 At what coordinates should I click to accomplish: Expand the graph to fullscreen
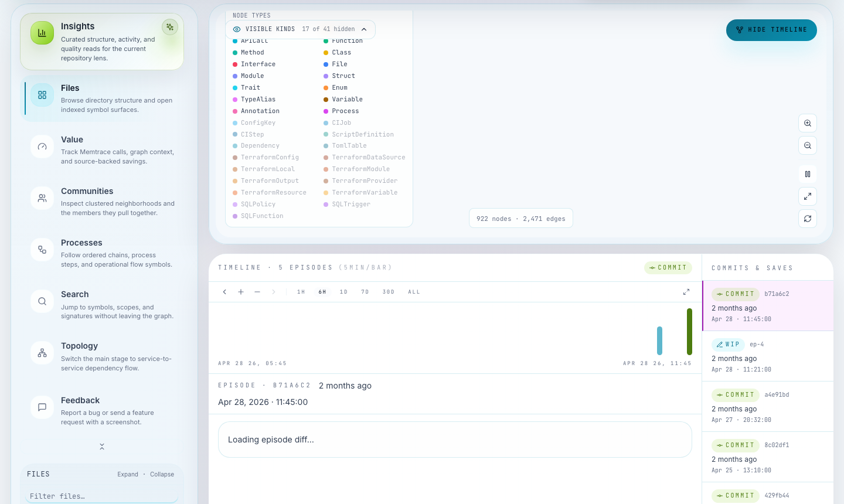pyautogui.click(x=808, y=196)
